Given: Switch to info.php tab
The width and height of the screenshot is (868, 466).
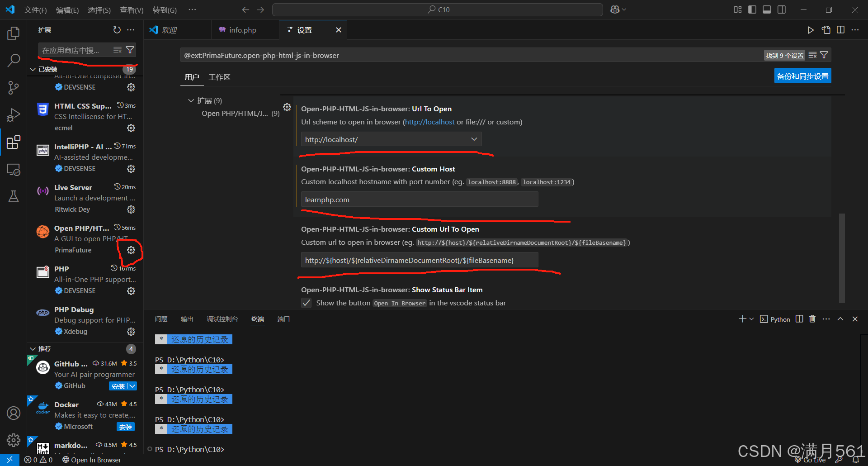Looking at the screenshot, I should 242,30.
